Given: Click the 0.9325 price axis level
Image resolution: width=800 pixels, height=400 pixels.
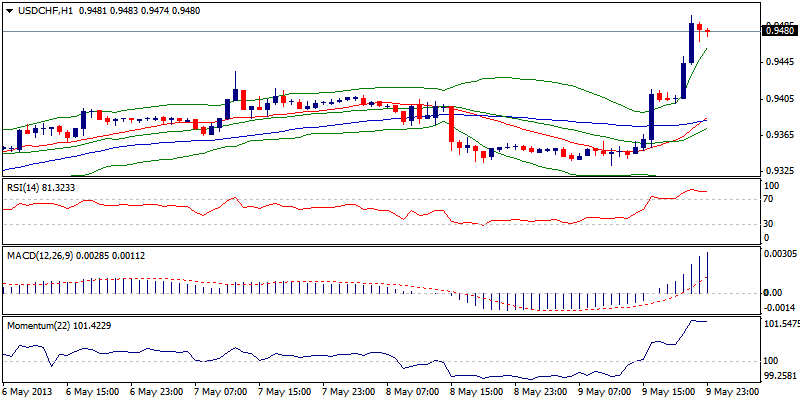Looking at the screenshot, I should (779, 170).
